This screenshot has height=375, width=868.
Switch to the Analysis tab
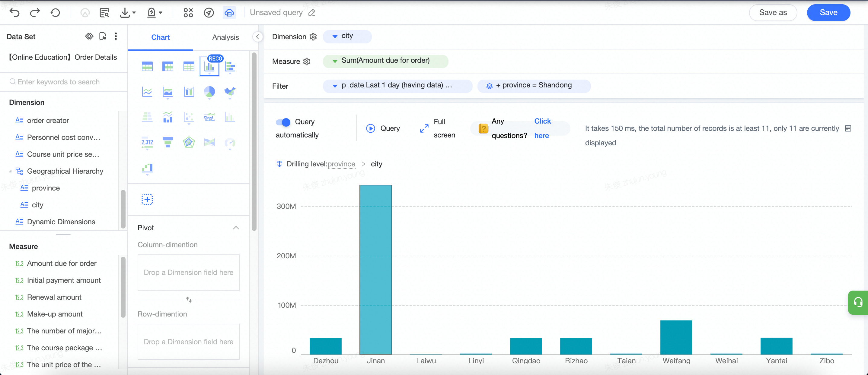coord(225,37)
